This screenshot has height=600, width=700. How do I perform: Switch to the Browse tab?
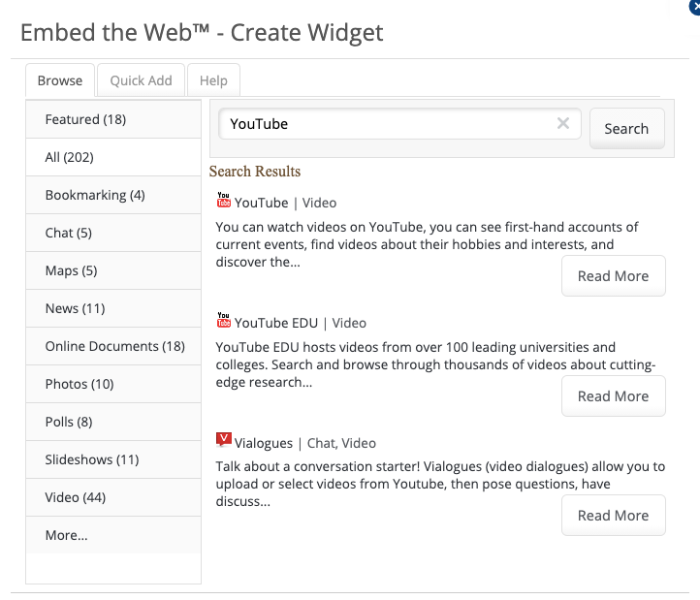point(60,80)
